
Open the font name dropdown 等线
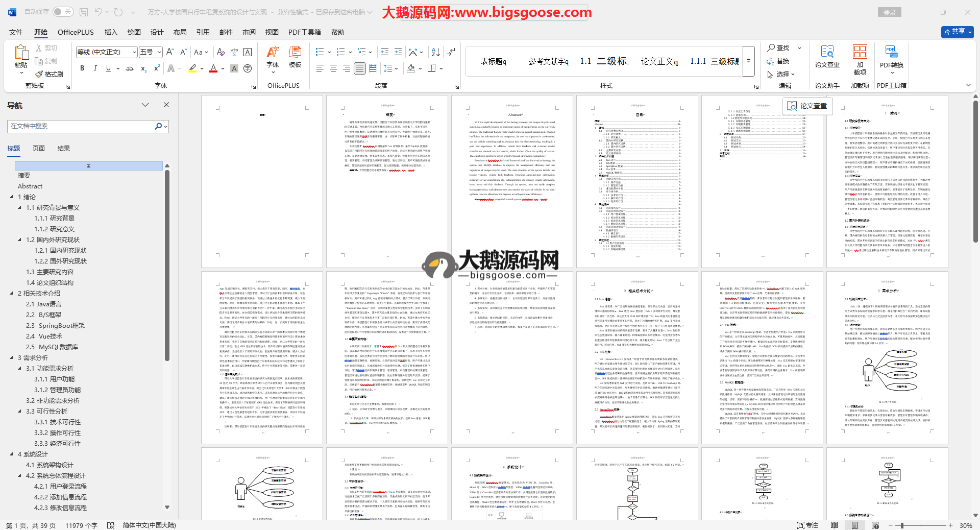(134, 52)
